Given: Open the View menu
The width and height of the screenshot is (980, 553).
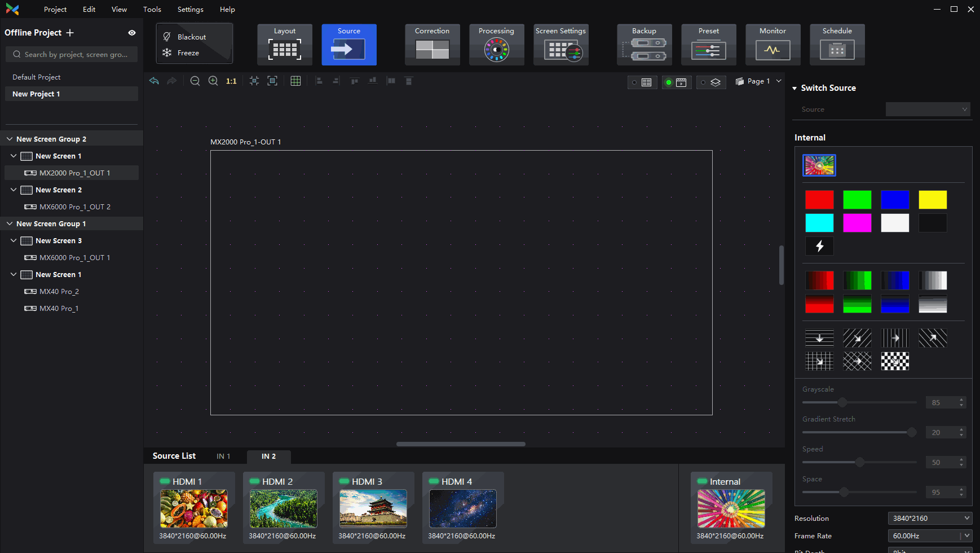Looking at the screenshot, I should coord(119,9).
